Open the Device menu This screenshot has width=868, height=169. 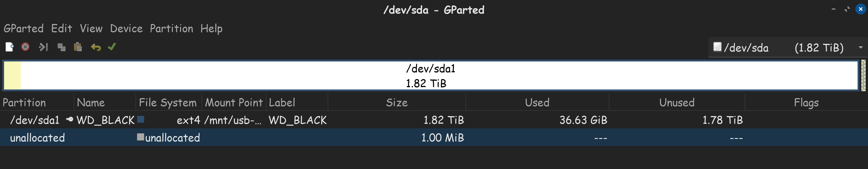(126, 29)
